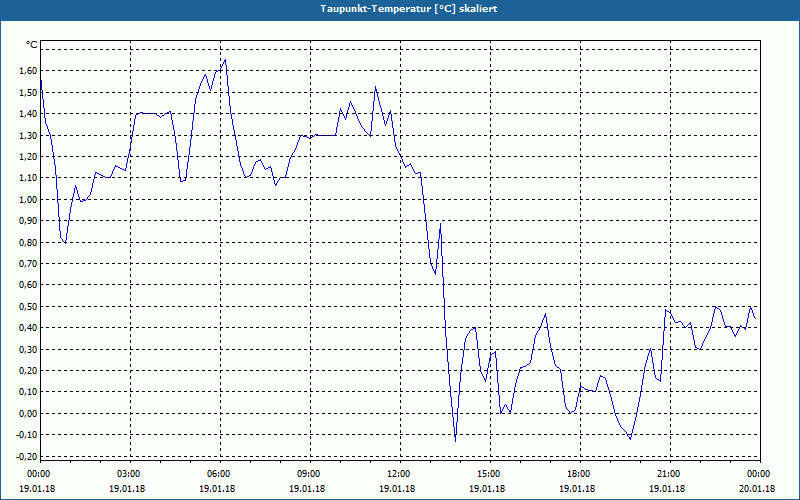Select the 18:00 time label

pos(580,474)
